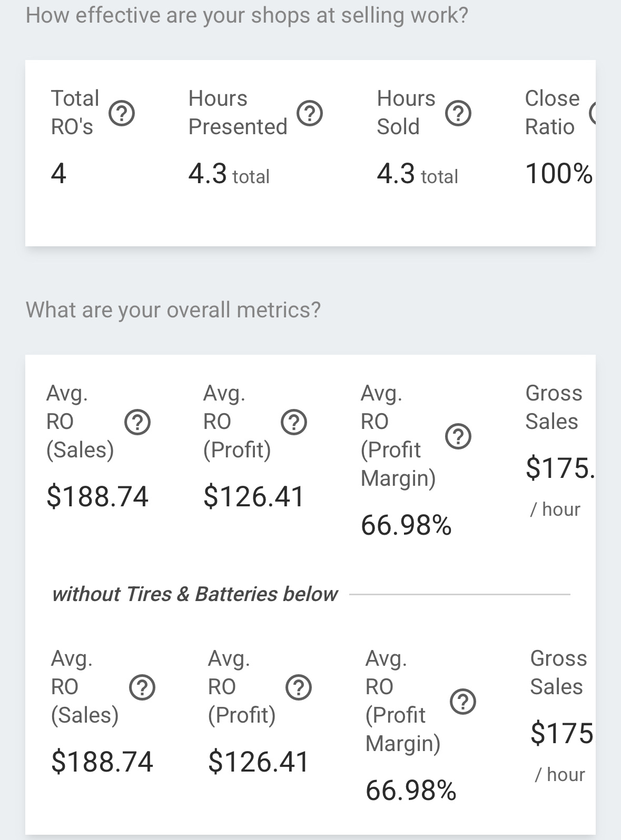Open help for bottom Avg. RO (Sales)

[142, 687]
